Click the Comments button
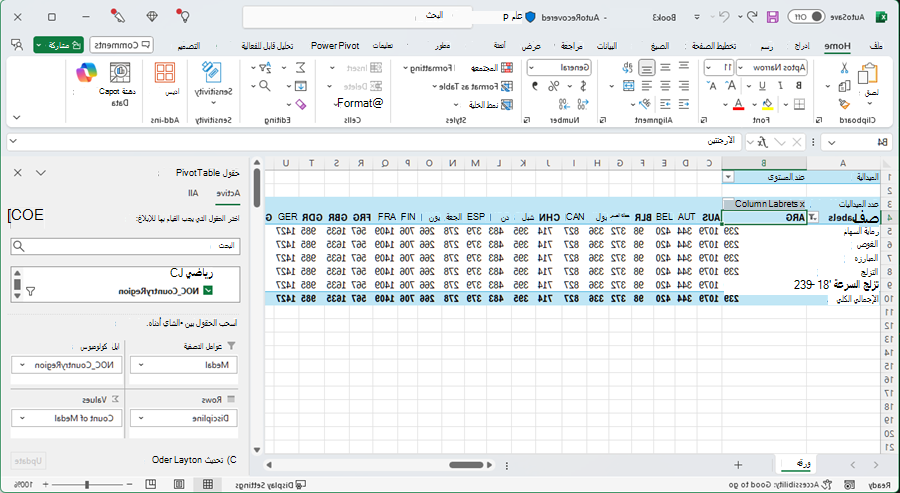 point(122,45)
